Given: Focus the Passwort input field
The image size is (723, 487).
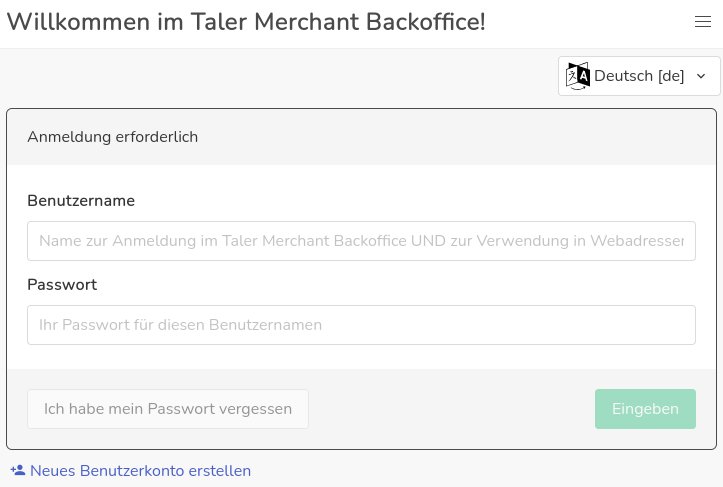Looking at the screenshot, I should click(361, 325).
